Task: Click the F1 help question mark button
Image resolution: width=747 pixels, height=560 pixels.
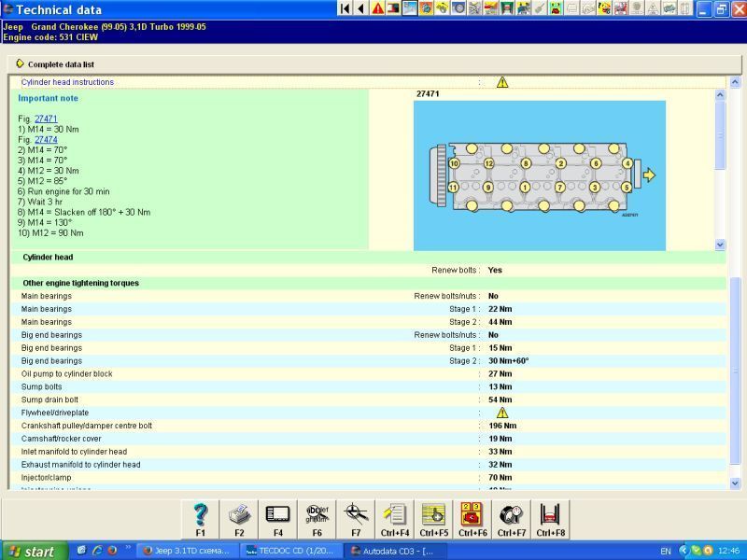Action: pos(200,519)
